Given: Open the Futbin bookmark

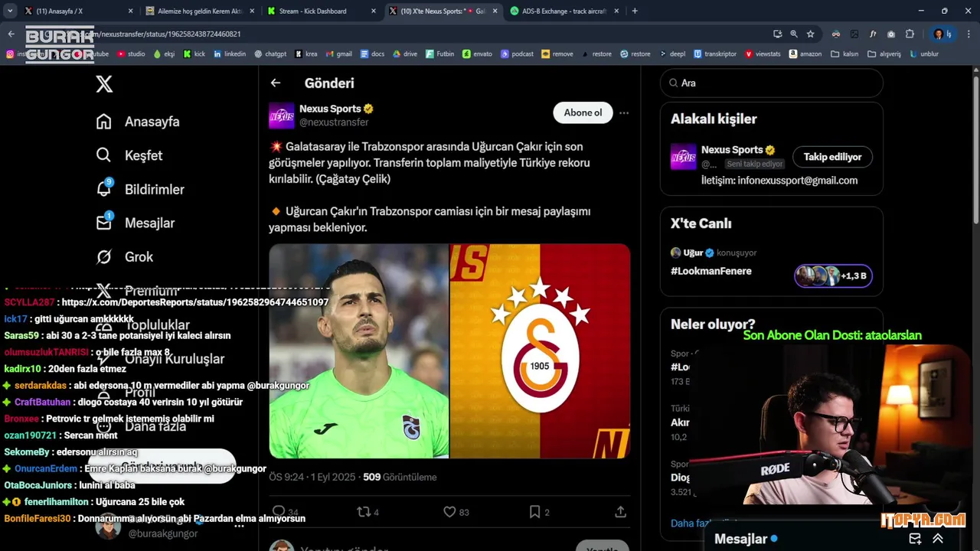Looking at the screenshot, I should (x=439, y=54).
